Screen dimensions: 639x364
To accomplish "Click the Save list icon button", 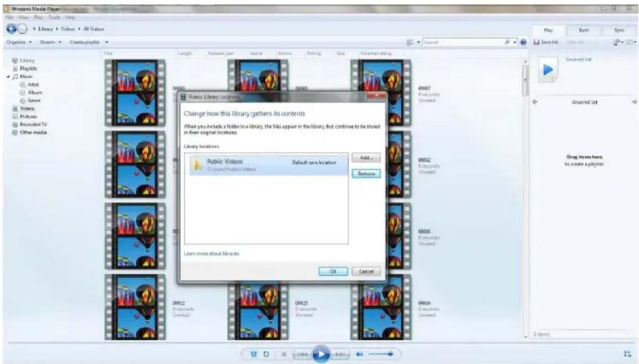I will (545, 43).
